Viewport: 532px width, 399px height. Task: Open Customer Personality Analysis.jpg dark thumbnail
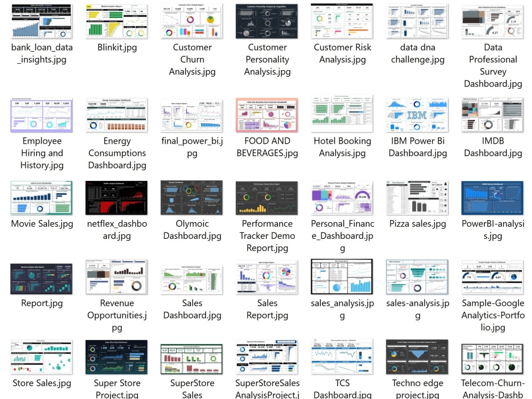pos(267,21)
